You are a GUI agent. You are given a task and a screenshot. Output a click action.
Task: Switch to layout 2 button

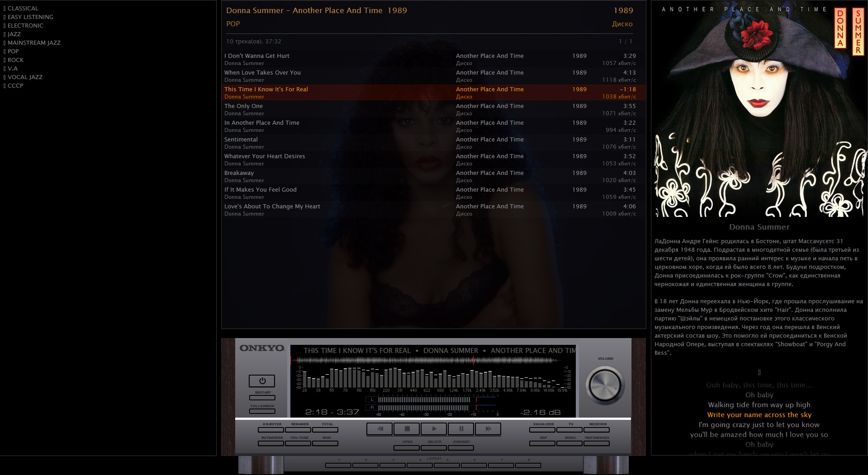click(x=365, y=466)
